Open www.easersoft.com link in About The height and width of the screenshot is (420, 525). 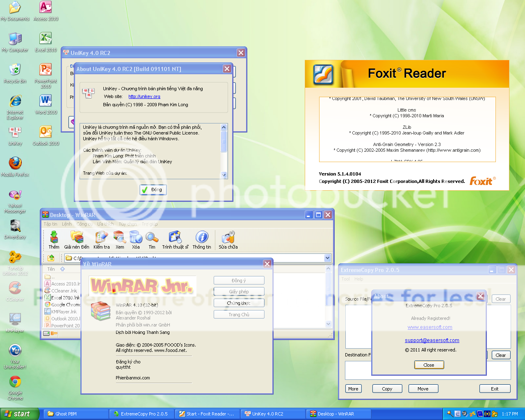(430, 327)
